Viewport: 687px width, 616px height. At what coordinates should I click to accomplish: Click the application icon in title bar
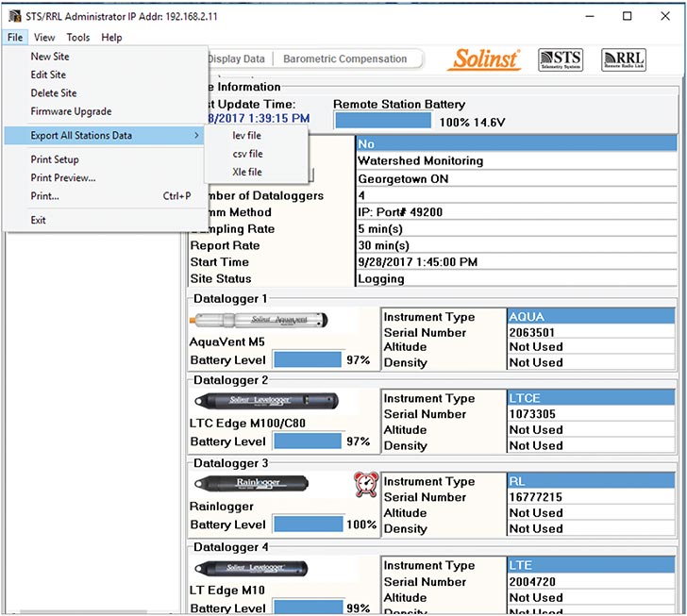point(15,16)
